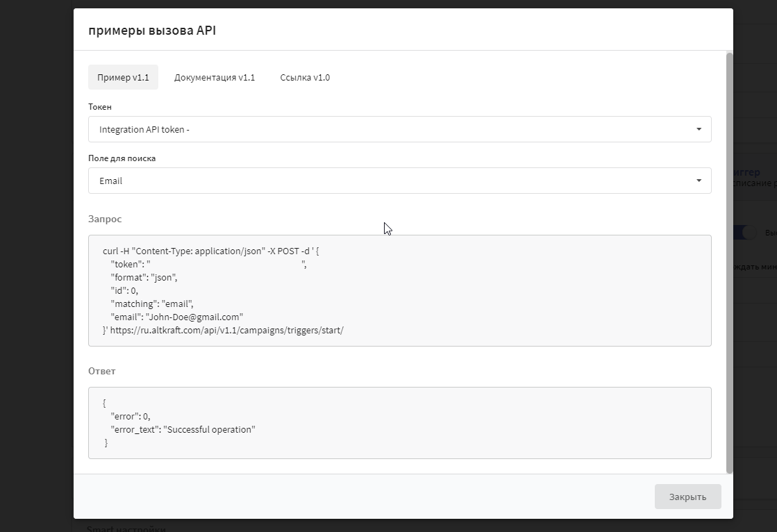Viewport: 777px width, 532px height.
Task: Click the "error": 0 line in response
Action: 130,416
